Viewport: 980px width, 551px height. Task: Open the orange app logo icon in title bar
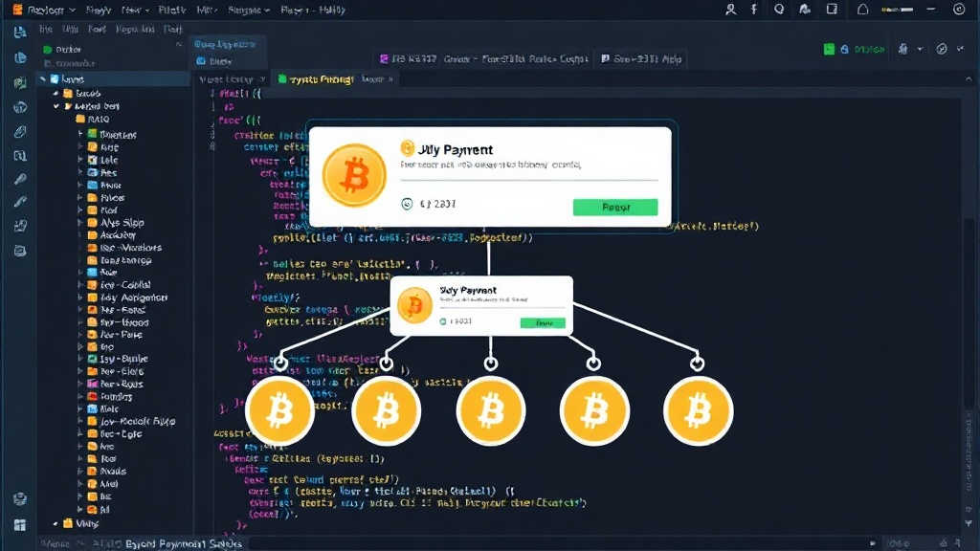17,10
